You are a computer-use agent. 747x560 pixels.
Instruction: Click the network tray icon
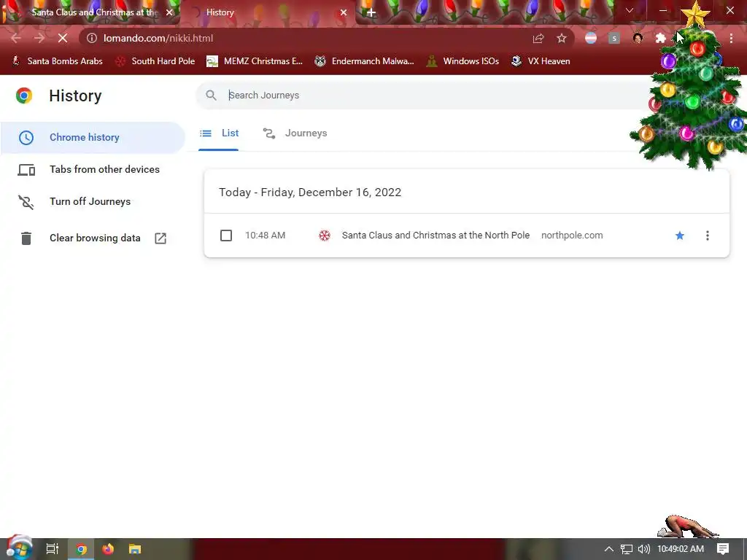coord(627,549)
